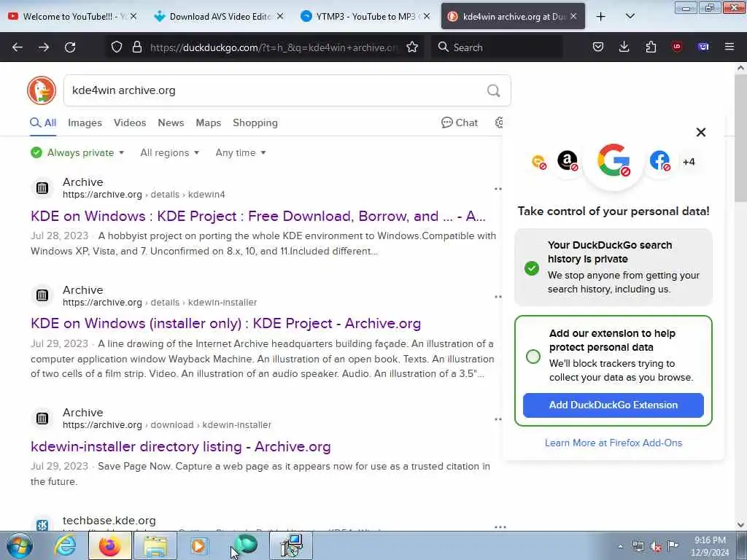The height and width of the screenshot is (560, 747).
Task: Open the +4 blocked trackers badge
Action: click(689, 162)
